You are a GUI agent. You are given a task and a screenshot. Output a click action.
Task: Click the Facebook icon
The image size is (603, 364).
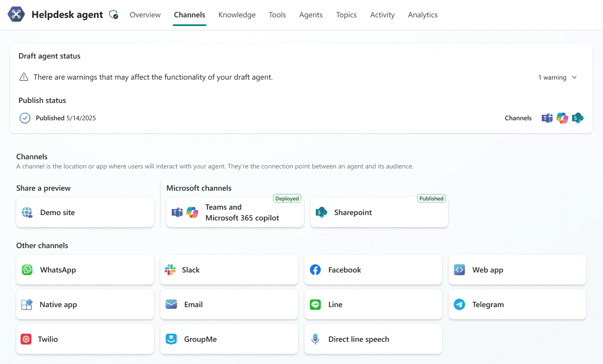[x=315, y=270]
